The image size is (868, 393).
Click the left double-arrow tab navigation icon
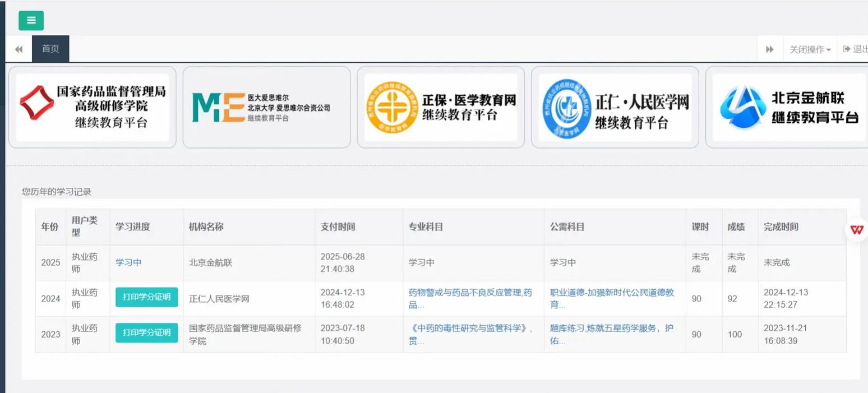click(19, 49)
